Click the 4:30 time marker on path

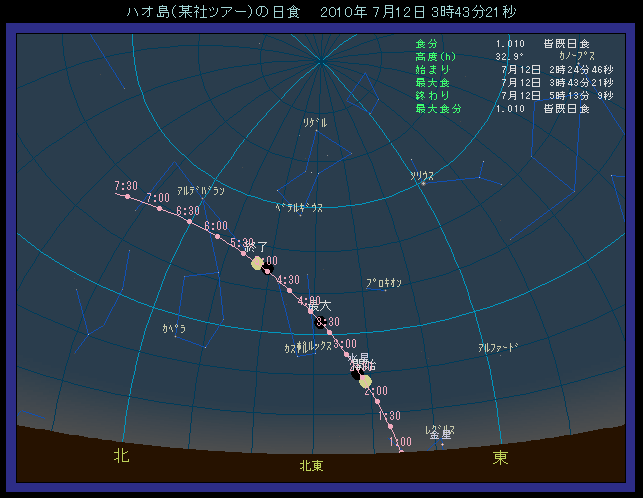[288, 280]
